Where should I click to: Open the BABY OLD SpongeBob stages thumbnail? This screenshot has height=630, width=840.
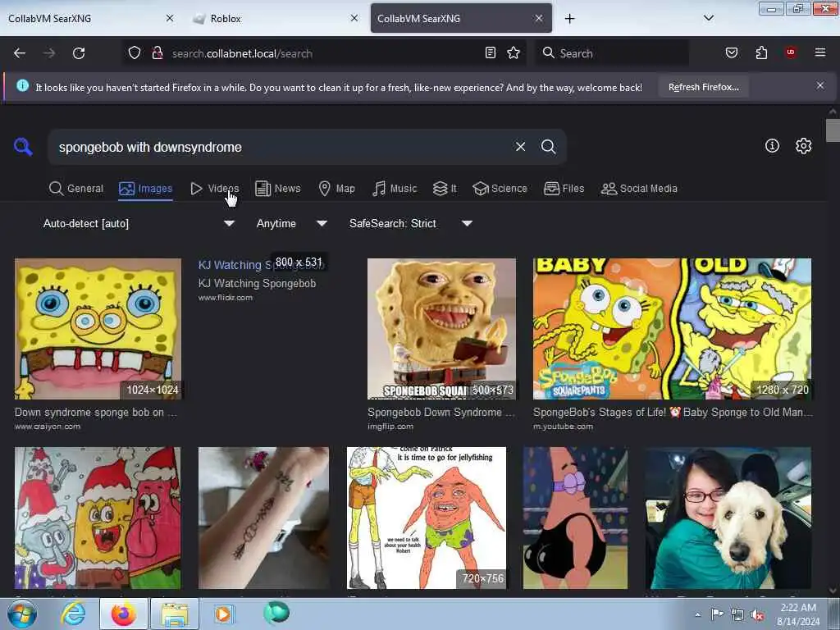coord(673,329)
